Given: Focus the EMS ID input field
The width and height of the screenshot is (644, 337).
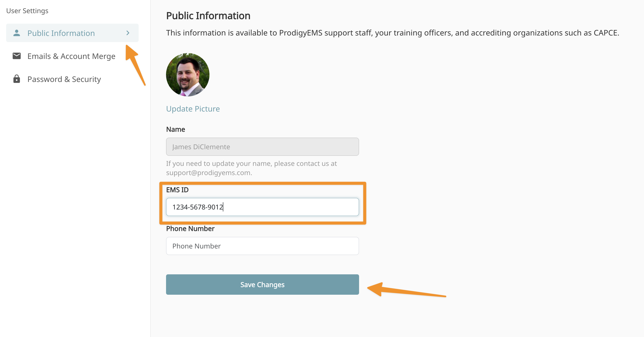Looking at the screenshot, I should (262, 207).
